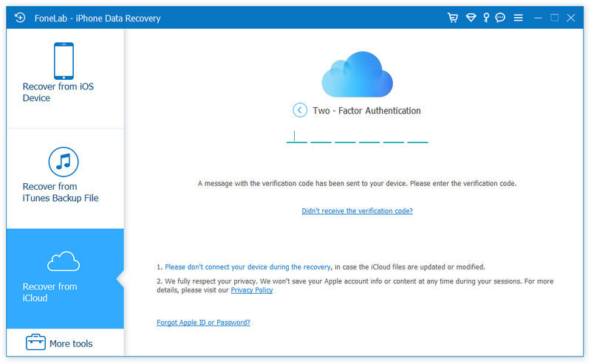Click the FoneLab - iPhone Data Recovery title
This screenshot has width=591, height=364.
98,18
